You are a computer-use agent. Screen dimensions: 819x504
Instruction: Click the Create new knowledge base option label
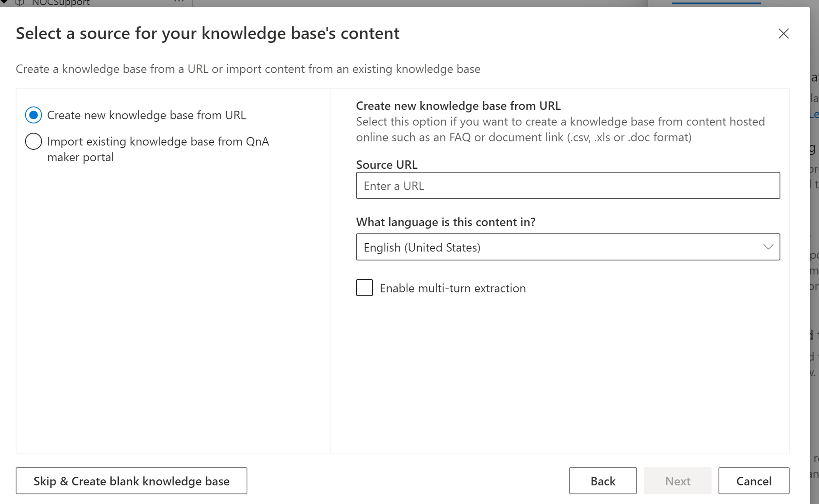146,115
